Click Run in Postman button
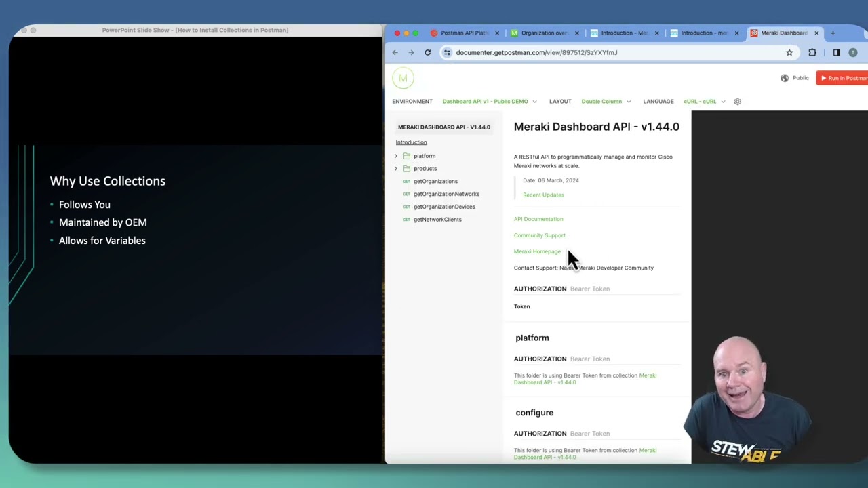 click(842, 78)
